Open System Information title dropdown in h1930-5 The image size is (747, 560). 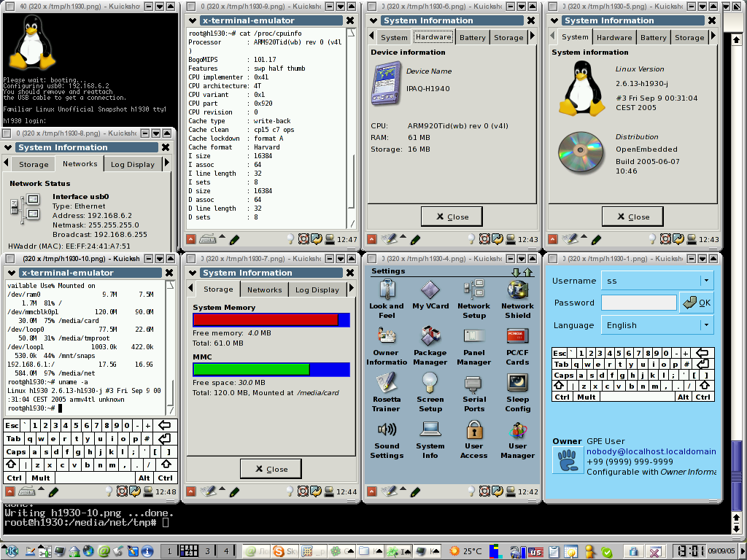(554, 20)
